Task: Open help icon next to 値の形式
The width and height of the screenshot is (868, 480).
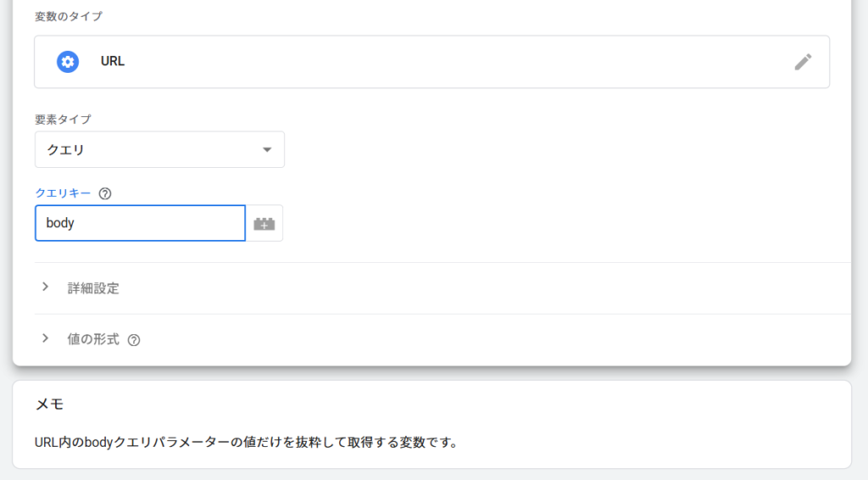Action: point(133,340)
